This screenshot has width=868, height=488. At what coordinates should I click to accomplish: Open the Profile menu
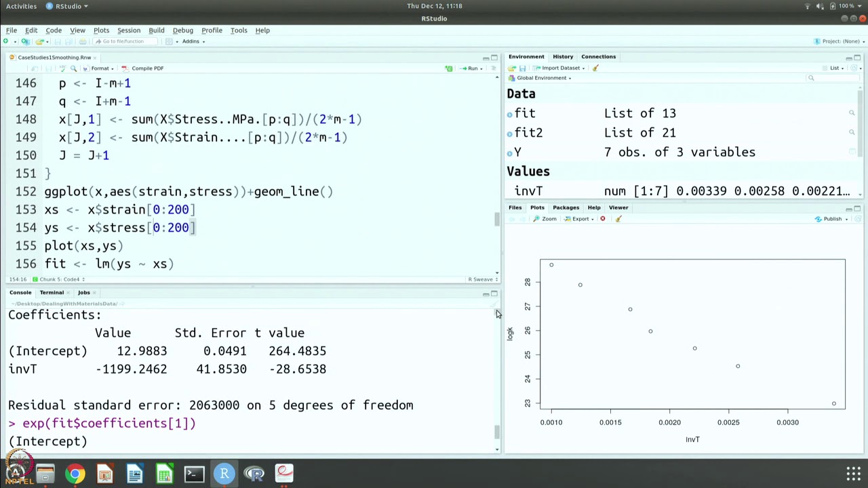(x=212, y=30)
